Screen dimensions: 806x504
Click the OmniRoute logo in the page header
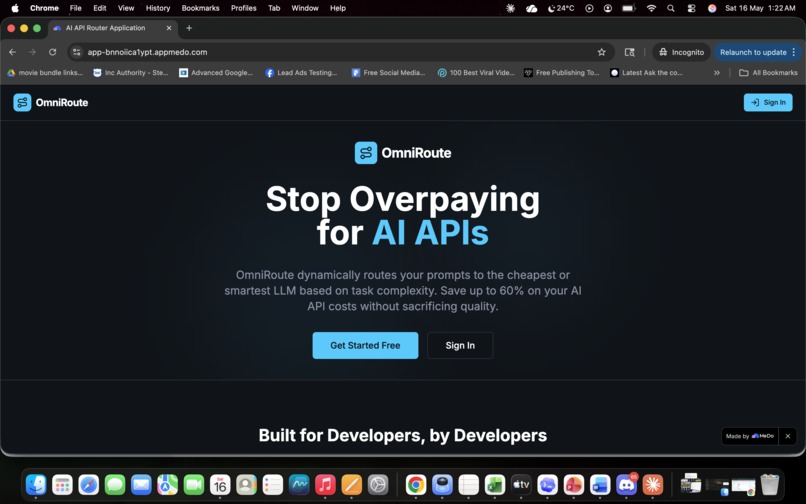coord(50,102)
